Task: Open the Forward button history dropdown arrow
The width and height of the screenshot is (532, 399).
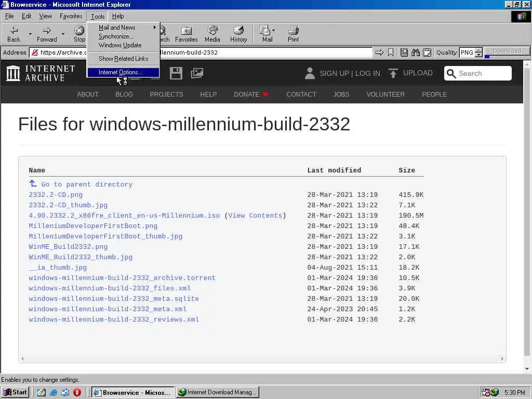Action: [x=63, y=34]
